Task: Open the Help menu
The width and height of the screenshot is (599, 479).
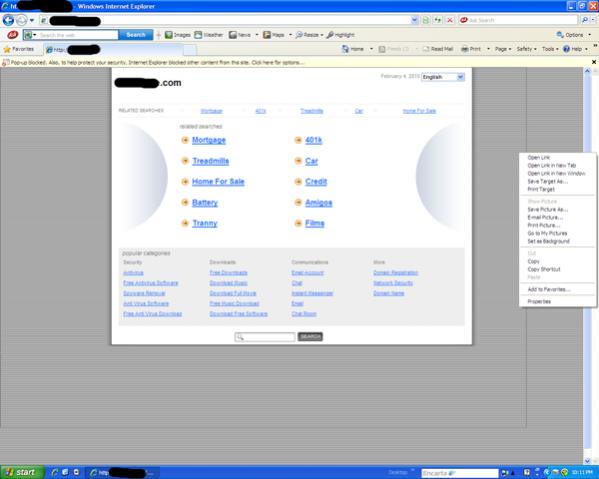Action: [575, 49]
